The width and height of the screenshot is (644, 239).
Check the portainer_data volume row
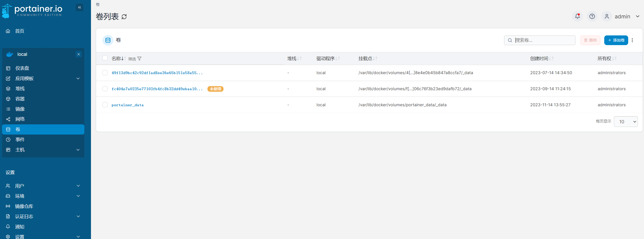point(105,105)
